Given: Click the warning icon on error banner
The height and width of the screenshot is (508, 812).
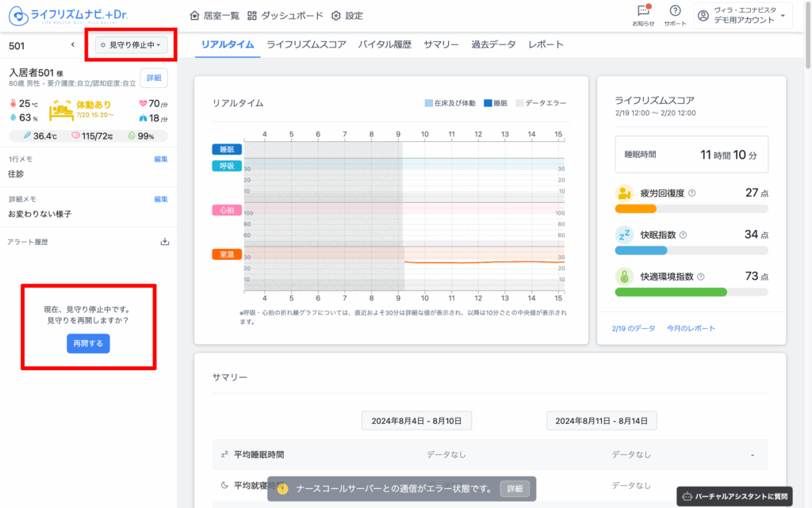Looking at the screenshot, I should tap(282, 488).
